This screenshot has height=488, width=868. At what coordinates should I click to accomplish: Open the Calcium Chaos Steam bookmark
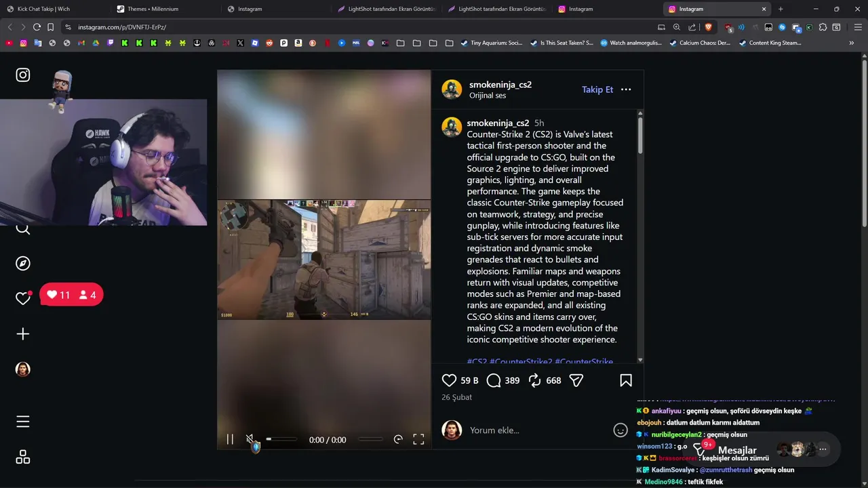pyautogui.click(x=700, y=43)
